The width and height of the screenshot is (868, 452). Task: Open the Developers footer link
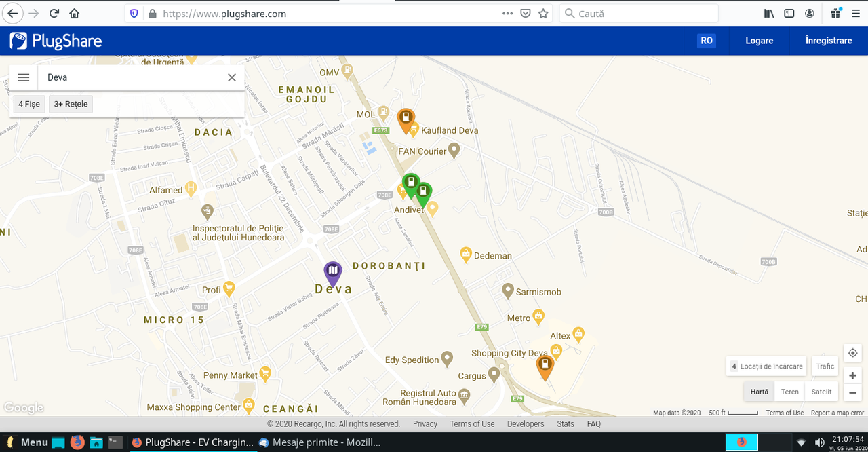click(526, 423)
